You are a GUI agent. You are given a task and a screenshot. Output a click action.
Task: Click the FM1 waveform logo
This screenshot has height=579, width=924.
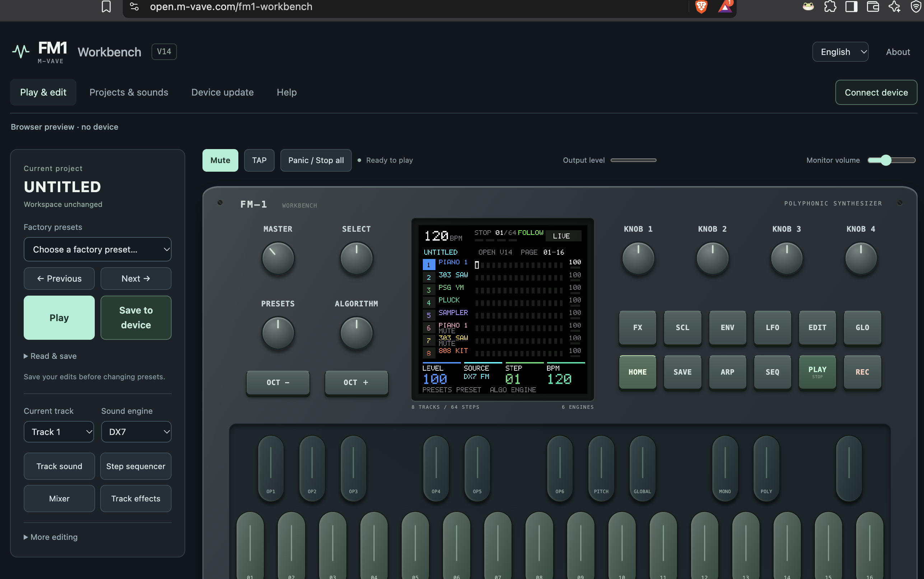coord(21,51)
